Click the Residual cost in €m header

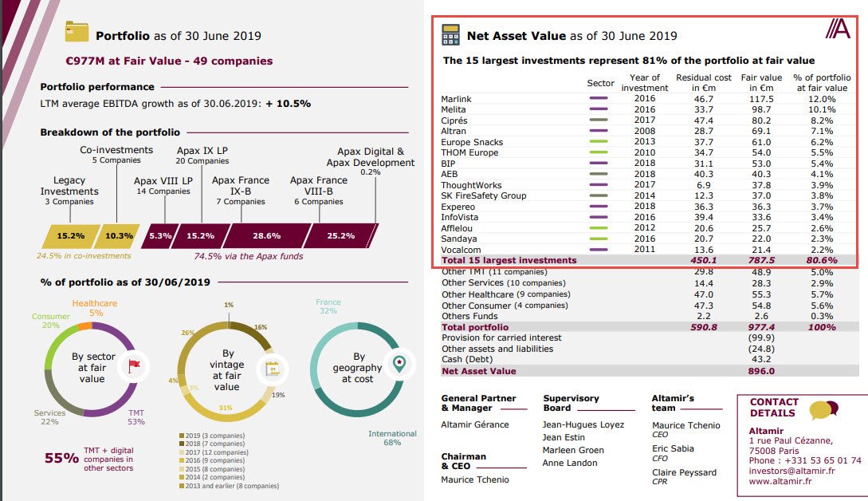point(704,83)
